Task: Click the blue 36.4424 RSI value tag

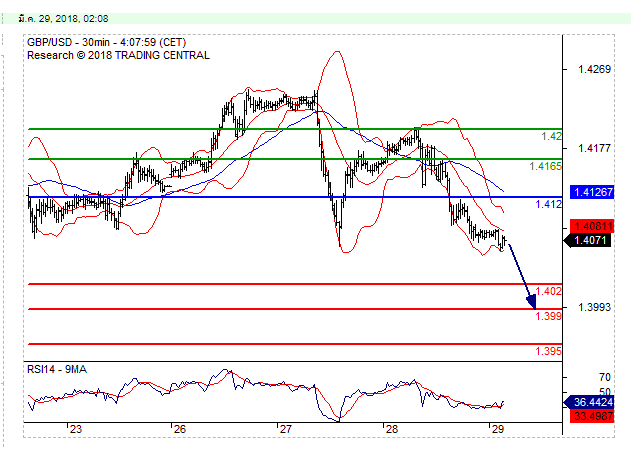Action: coord(590,402)
